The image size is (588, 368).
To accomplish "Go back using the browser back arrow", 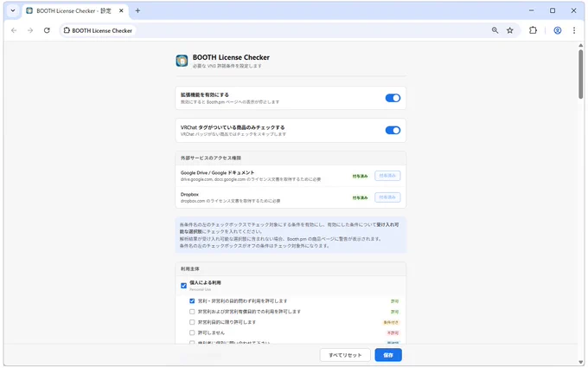I will (14, 30).
